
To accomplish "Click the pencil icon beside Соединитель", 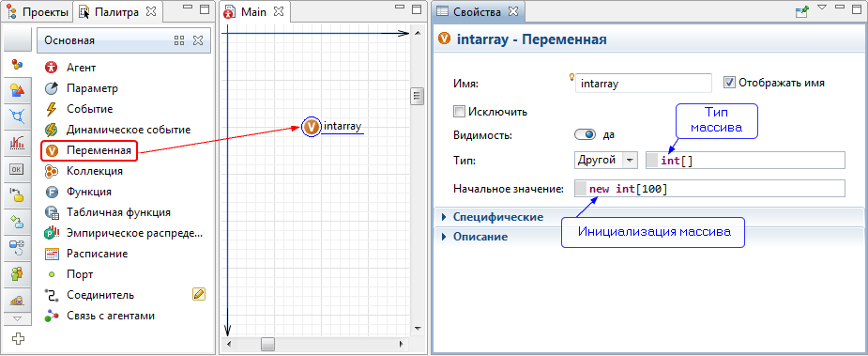I will (x=199, y=294).
